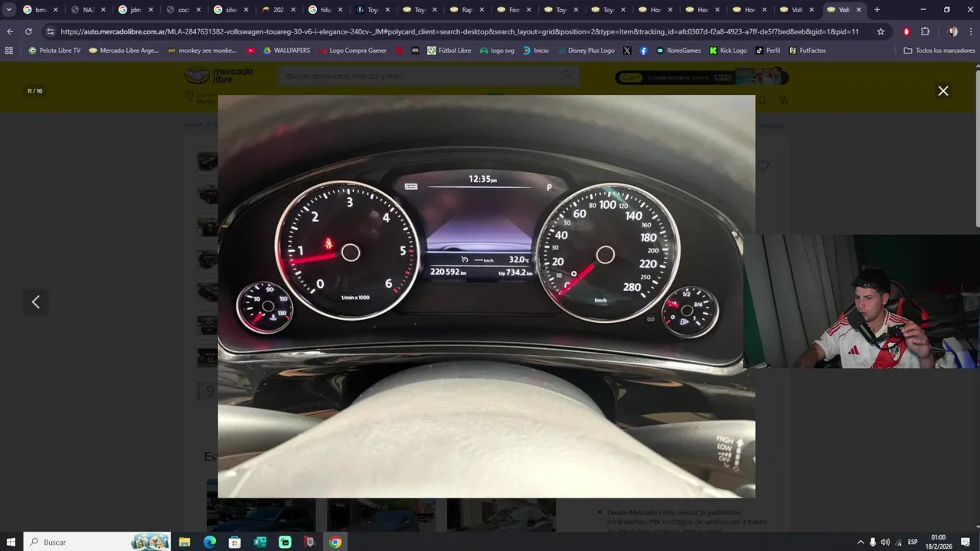Open the Facebook bookmark icon
Viewport: 980px width, 551px height.
click(643, 51)
